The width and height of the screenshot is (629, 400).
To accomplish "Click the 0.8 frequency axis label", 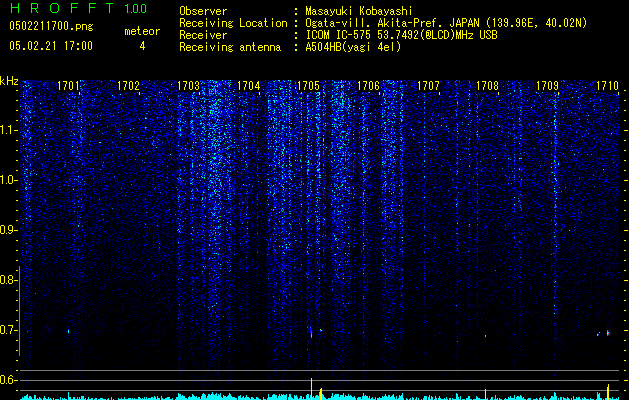I will 9,280.
